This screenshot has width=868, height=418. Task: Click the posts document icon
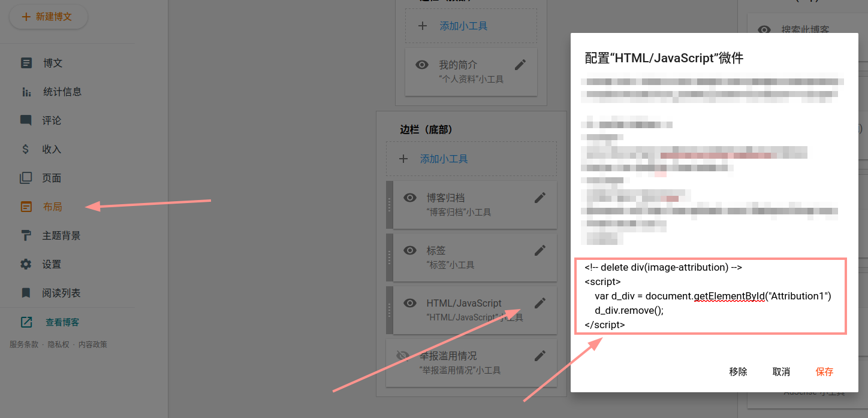point(26,63)
